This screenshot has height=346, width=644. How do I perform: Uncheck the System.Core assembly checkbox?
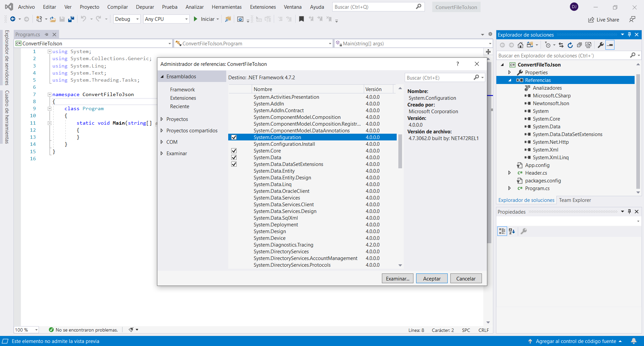[x=234, y=151]
